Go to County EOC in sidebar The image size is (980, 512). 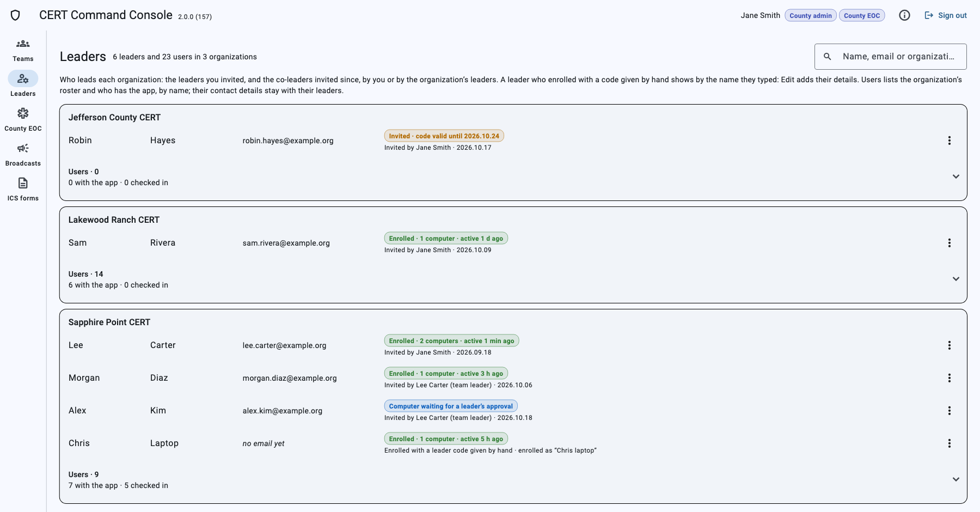[23, 120]
